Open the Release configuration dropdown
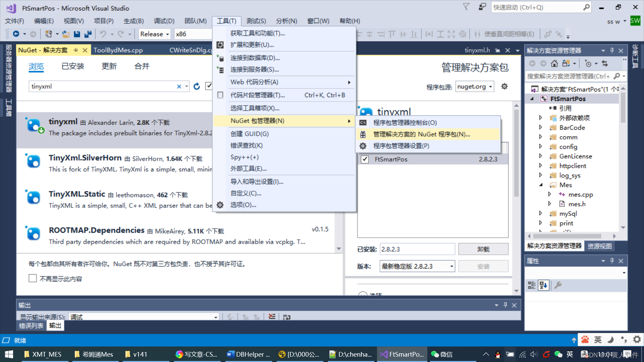 (154, 34)
